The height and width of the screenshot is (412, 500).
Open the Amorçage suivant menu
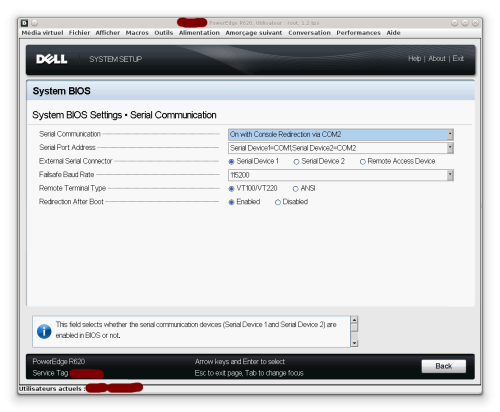(254, 33)
